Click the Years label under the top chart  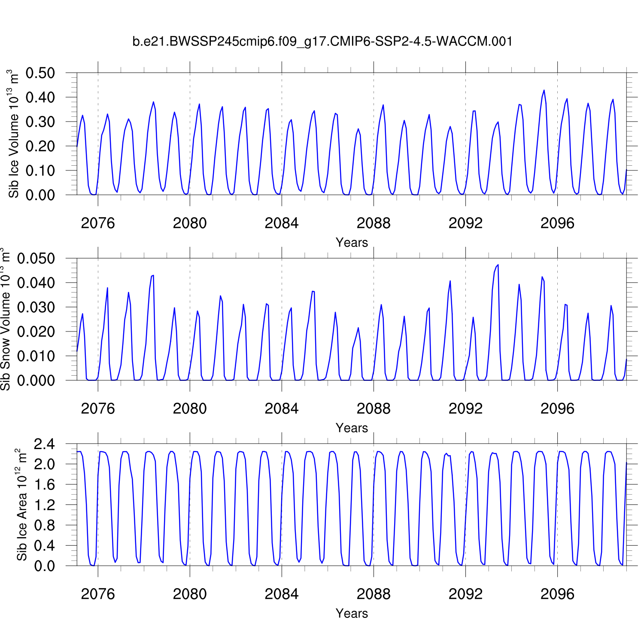click(352, 243)
